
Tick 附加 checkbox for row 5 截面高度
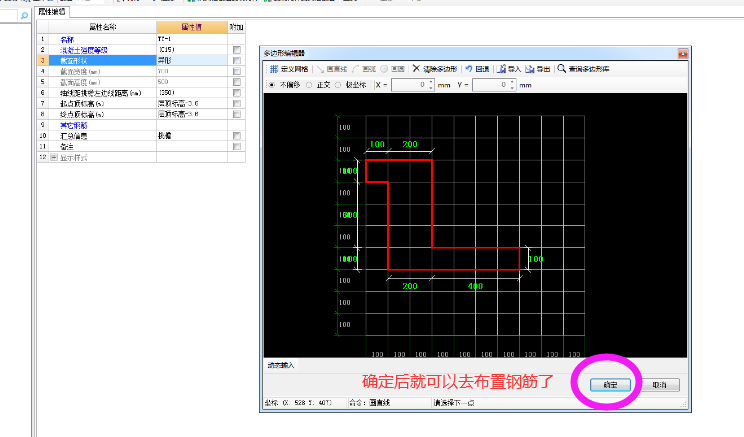tap(237, 82)
